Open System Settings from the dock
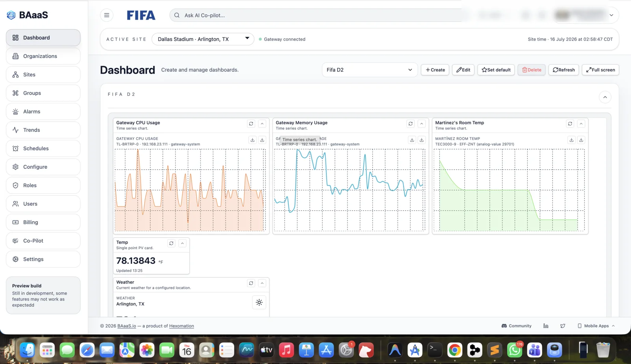Screen dimensions: 631x364 (346, 350)
